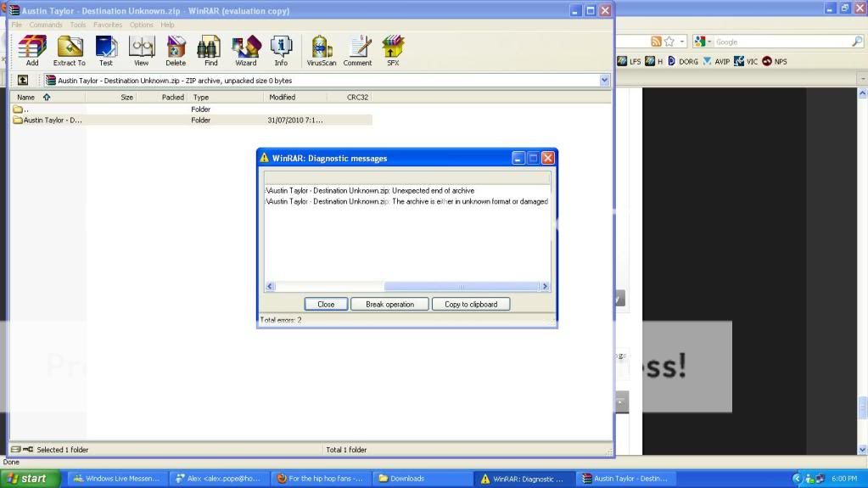Switch to Alex email taskbar item
This screenshot has width=868, height=488.
coord(219,479)
